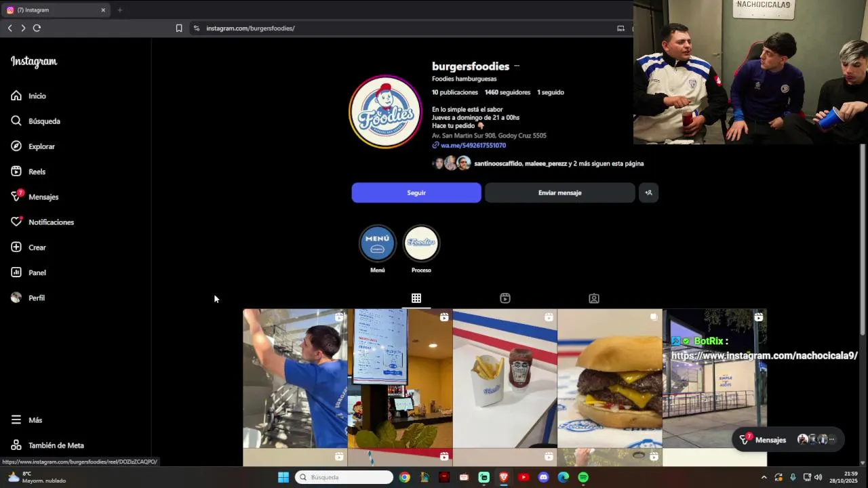Open Microsoft Edge from the taskbar
Screen dimensions: 868x488
(564, 477)
